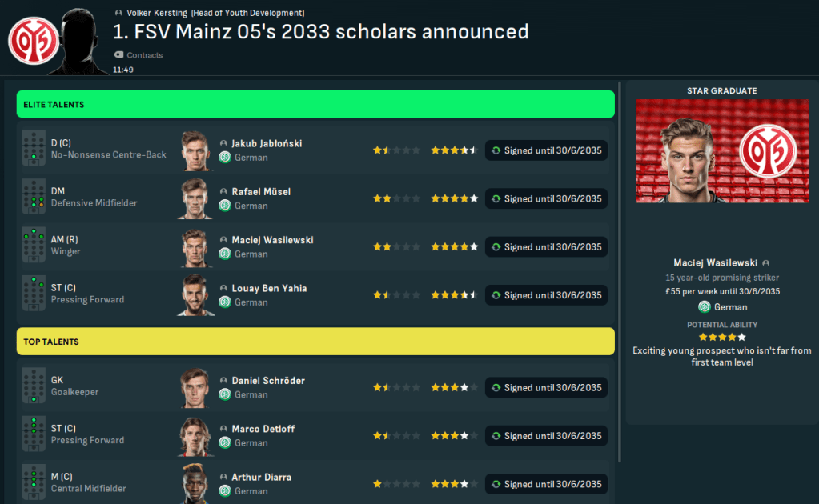The width and height of the screenshot is (819, 504).
Task: Click German flag icon in Star Graduate panel
Action: 705,307
